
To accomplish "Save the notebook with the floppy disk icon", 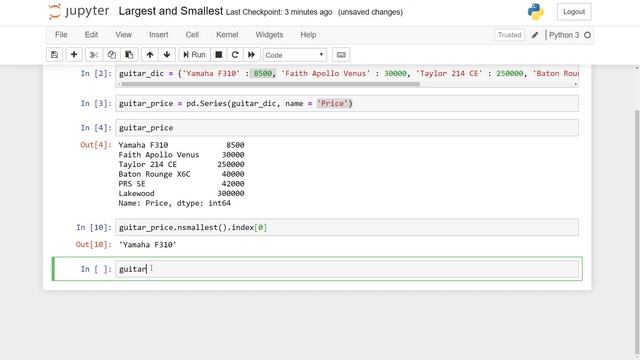I will coord(54,55).
